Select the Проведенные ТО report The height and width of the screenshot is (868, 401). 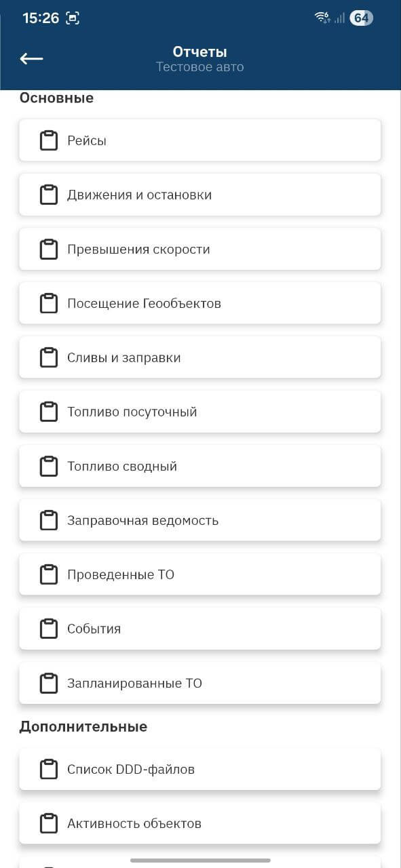tap(200, 574)
